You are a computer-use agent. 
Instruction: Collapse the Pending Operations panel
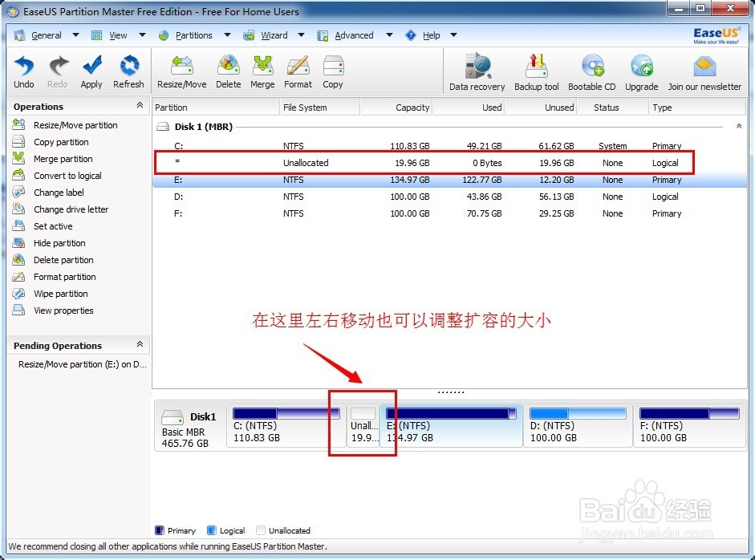point(140,344)
